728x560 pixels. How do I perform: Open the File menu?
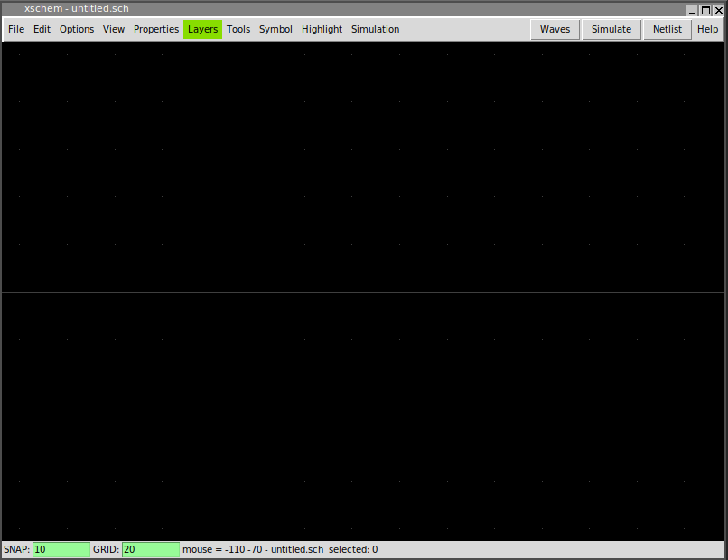[x=16, y=29]
